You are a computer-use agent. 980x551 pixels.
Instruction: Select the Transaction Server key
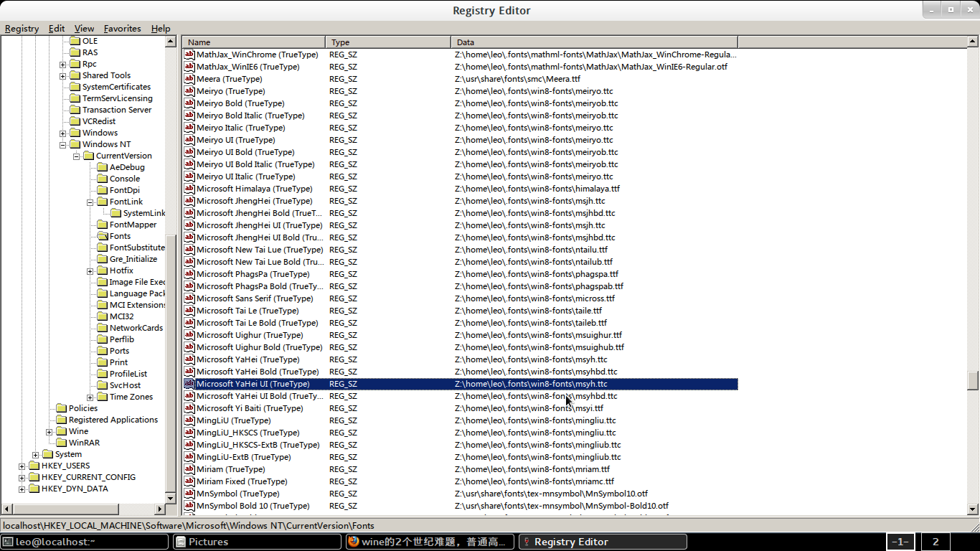(x=117, y=110)
